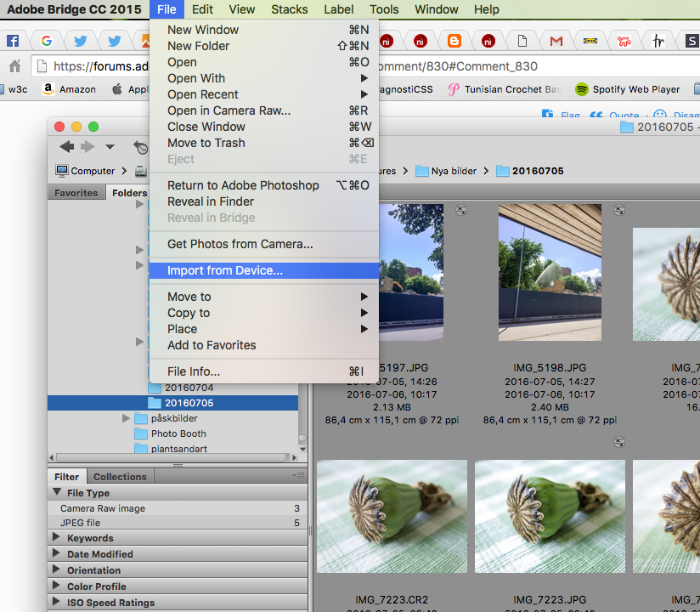The image size is (700, 612).
Task: Open the Gmail browser tab icon
Action: pos(556,41)
